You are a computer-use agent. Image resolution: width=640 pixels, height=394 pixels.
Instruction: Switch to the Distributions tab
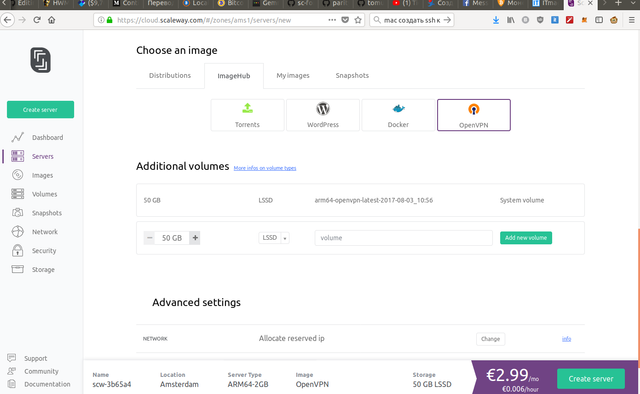point(170,76)
